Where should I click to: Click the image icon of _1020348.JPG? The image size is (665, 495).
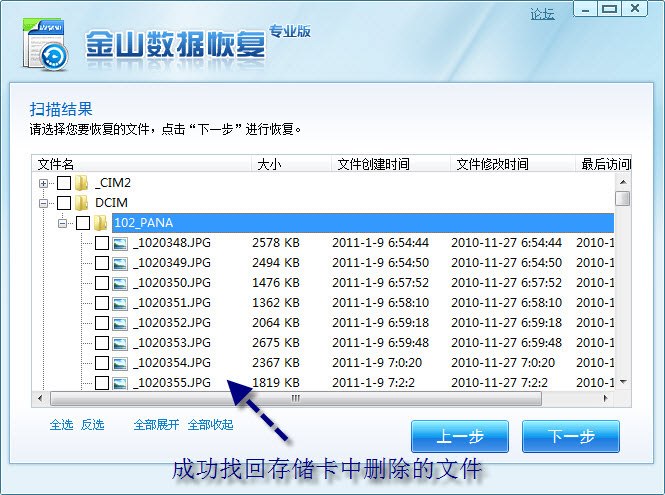click(120, 243)
